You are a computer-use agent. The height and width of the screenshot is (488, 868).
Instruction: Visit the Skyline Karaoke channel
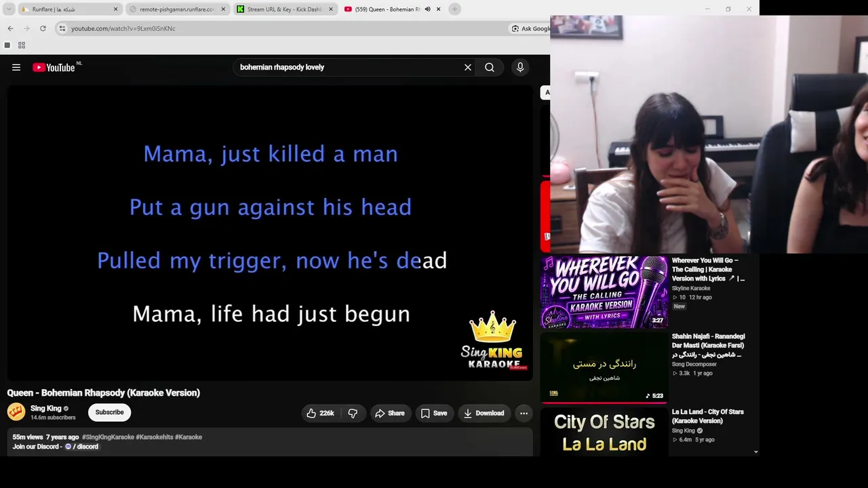691,288
